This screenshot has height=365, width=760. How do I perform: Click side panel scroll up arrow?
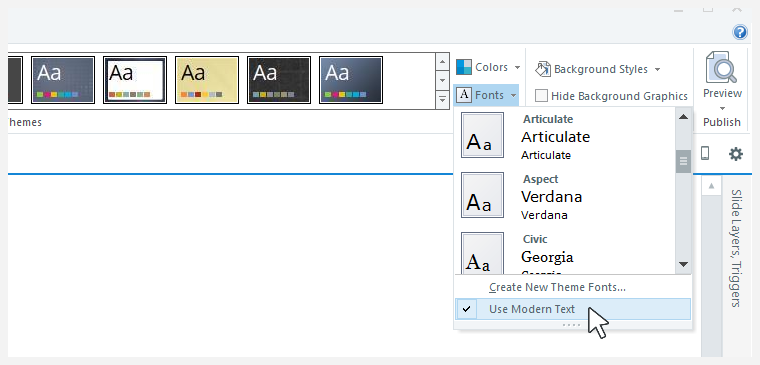coord(712,186)
